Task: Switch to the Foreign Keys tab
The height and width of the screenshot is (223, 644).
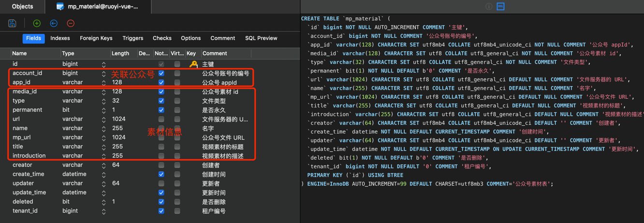Action: [96, 38]
